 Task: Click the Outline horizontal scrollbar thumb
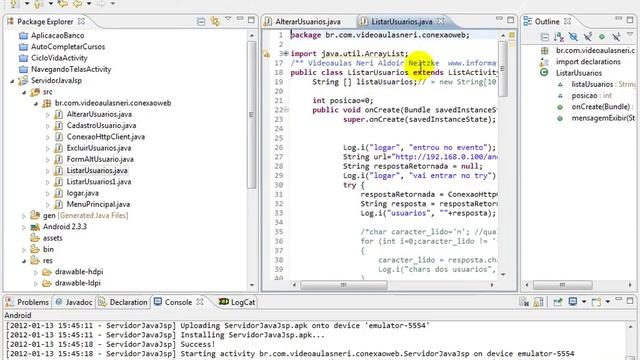[x=562, y=284]
